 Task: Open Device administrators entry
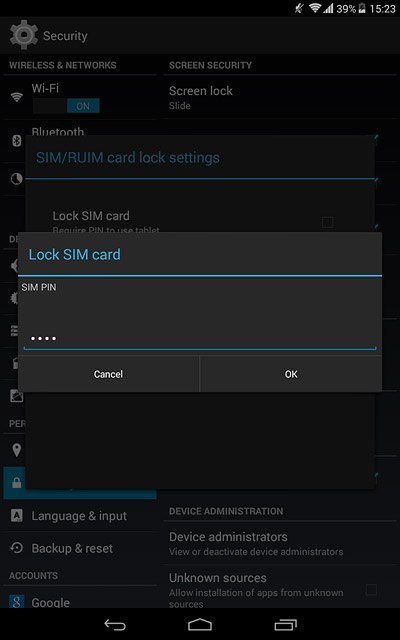click(x=280, y=544)
